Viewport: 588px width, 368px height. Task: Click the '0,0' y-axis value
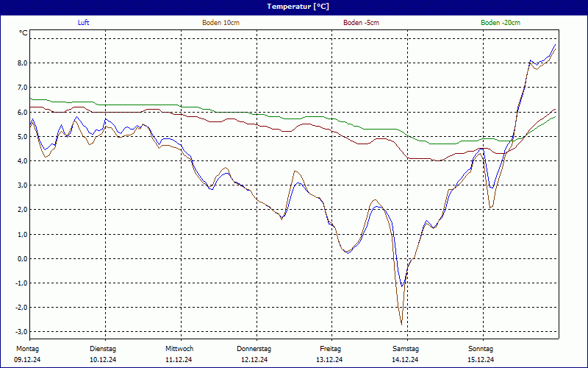coord(24,259)
